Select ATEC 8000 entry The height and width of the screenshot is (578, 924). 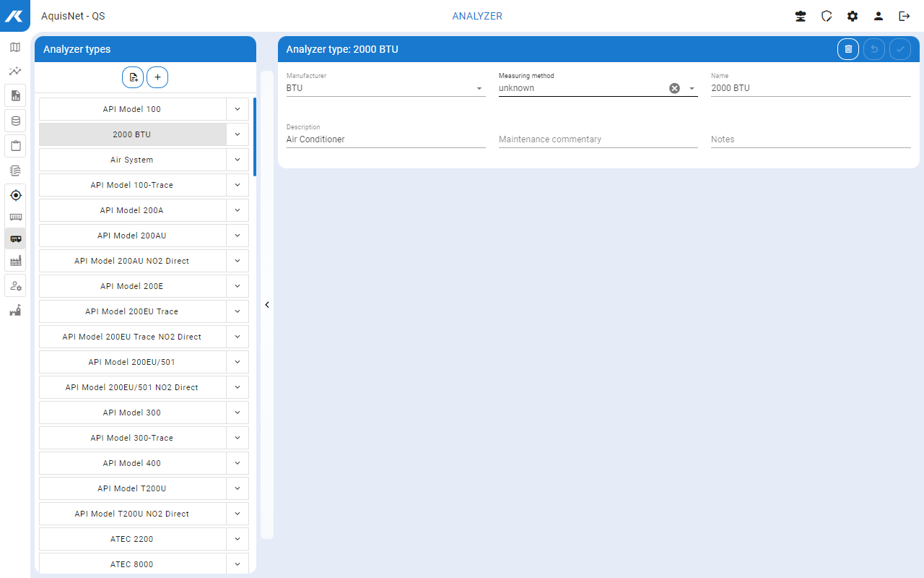coord(132,564)
